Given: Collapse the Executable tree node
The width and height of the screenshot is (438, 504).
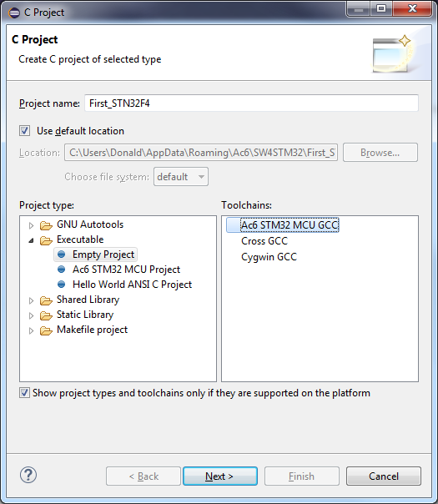Looking at the screenshot, I should (31, 240).
